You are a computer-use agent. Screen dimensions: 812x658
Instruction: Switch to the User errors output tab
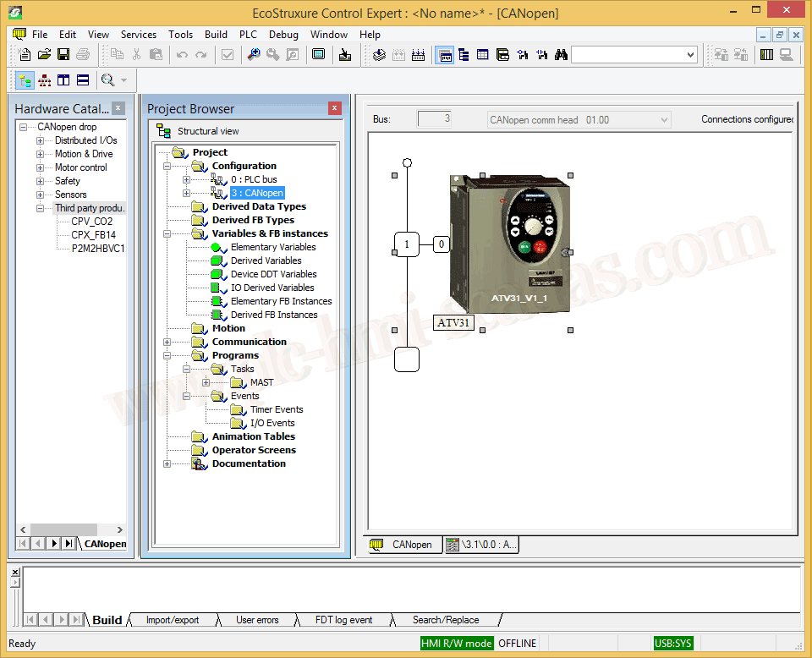pos(257,620)
